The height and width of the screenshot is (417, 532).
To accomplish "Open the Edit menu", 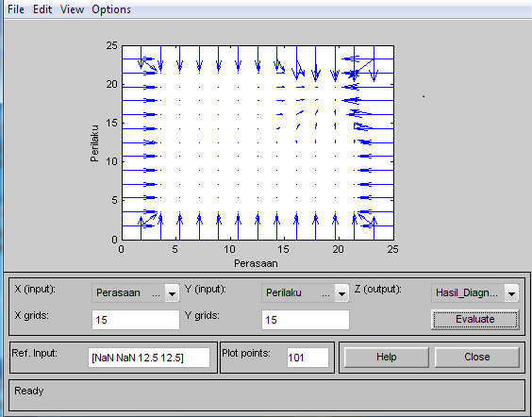I will 42,9.
